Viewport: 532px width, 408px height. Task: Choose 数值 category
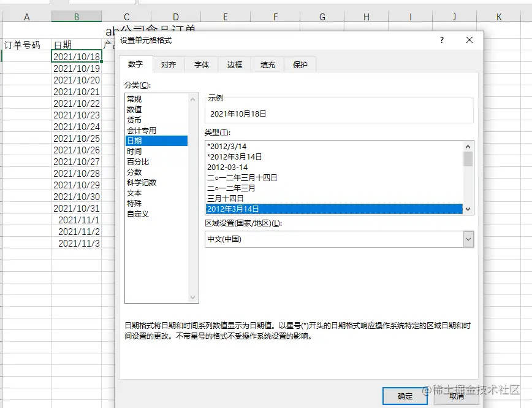[156, 109]
